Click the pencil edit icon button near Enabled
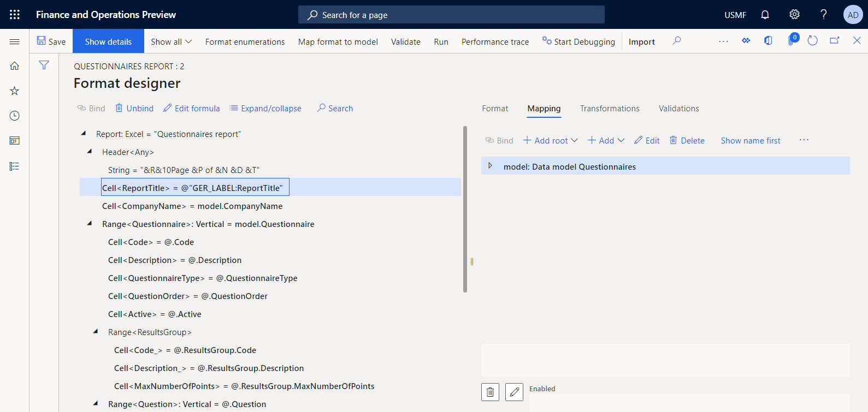The image size is (868, 412). click(x=514, y=392)
